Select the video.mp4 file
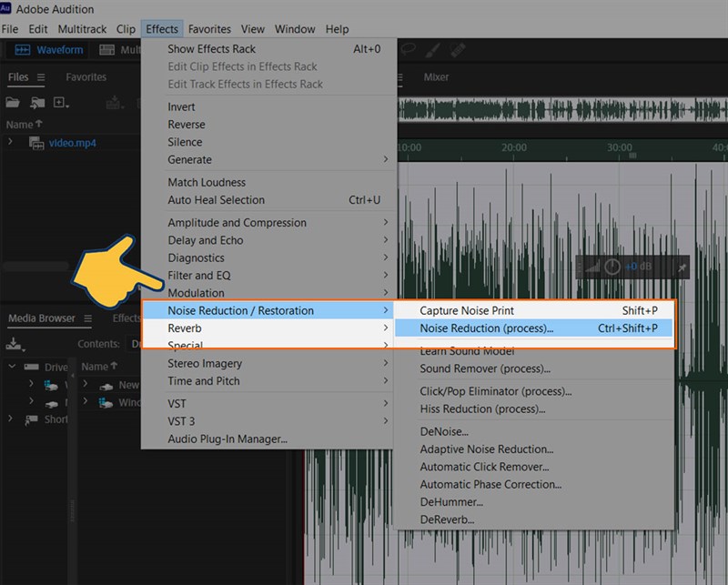The width and height of the screenshot is (728, 585). pos(74,142)
